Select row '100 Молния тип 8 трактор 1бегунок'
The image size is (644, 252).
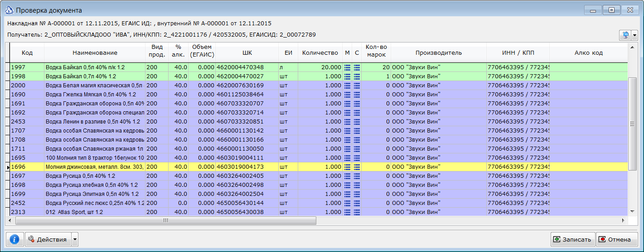click(319, 157)
